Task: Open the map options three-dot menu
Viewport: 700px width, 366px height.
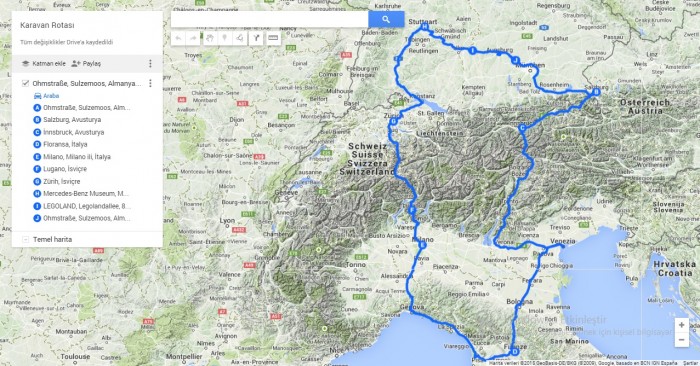Action: pyautogui.click(x=150, y=64)
